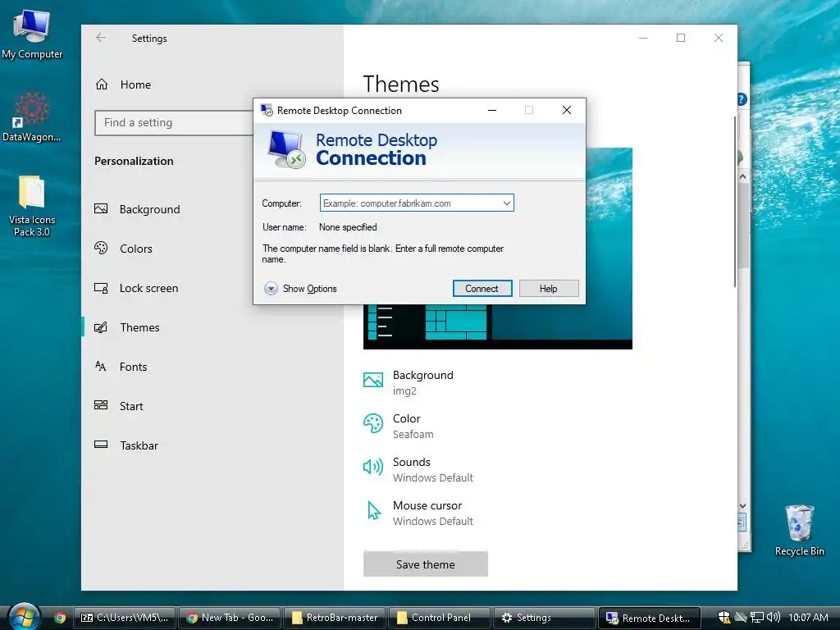Click the Start tiles icon in sidebar
The height and width of the screenshot is (630, 840).
click(101, 405)
